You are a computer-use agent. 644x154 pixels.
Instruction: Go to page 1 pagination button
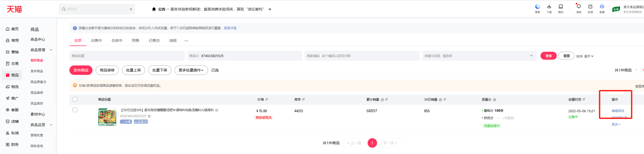[x=372, y=143]
